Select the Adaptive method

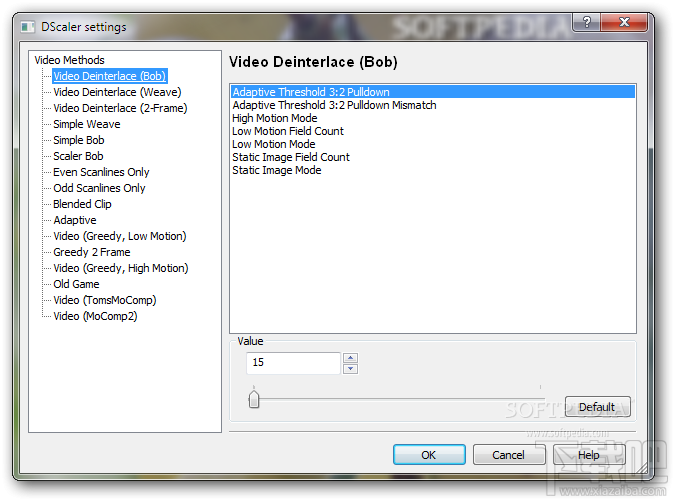(x=75, y=220)
